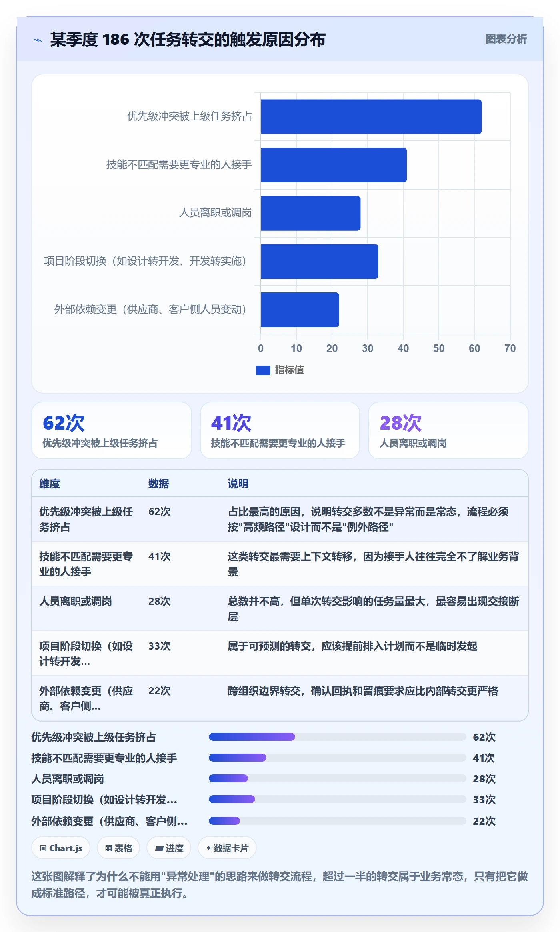
Task: Select the table's 22次 cell
Action: (160, 691)
